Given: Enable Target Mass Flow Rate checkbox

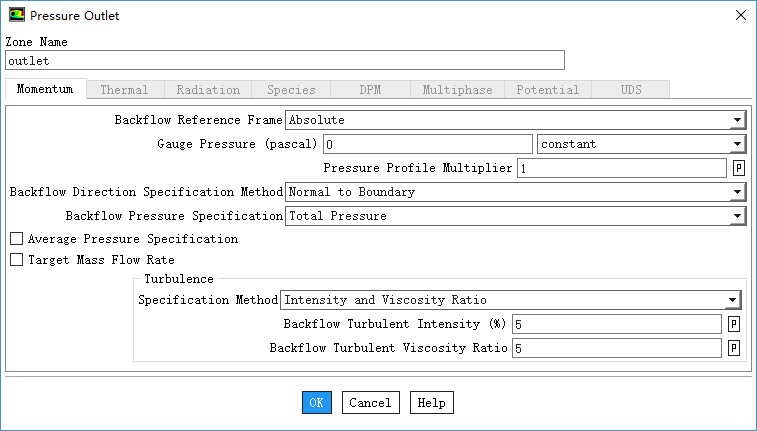Looking at the screenshot, I should (16, 260).
